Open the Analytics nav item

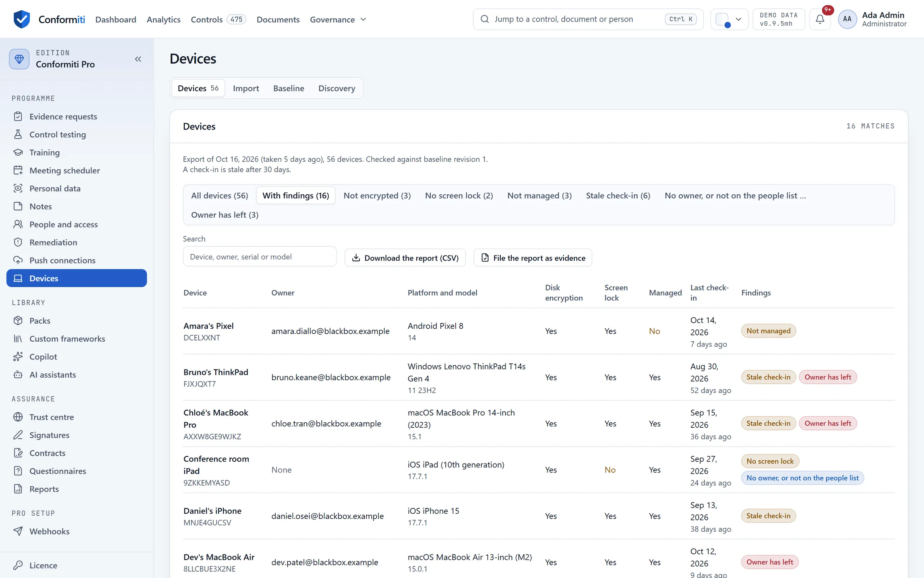point(163,19)
